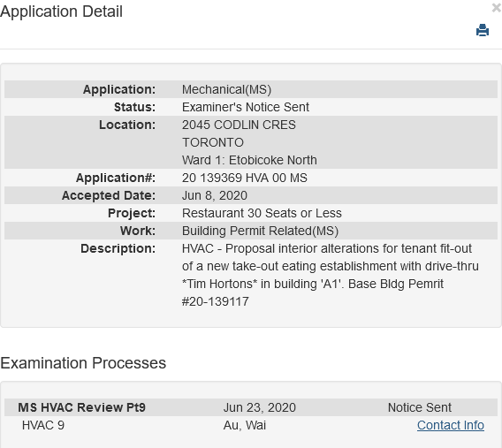Select application number 20 139369 HVA 00 MS
Image resolution: width=502 pixels, height=448 pixels.
click(245, 178)
